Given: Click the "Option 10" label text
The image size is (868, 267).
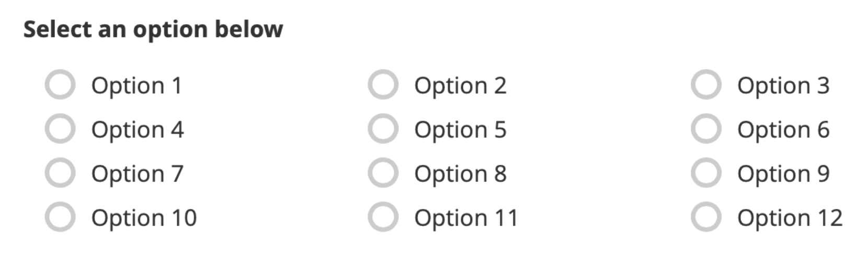Looking at the screenshot, I should (x=144, y=218).
